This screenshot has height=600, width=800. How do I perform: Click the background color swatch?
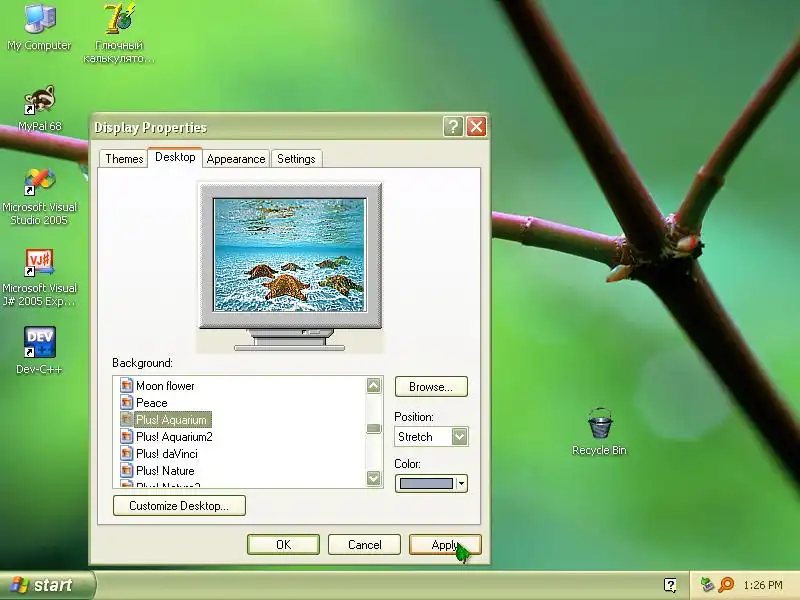pos(426,483)
